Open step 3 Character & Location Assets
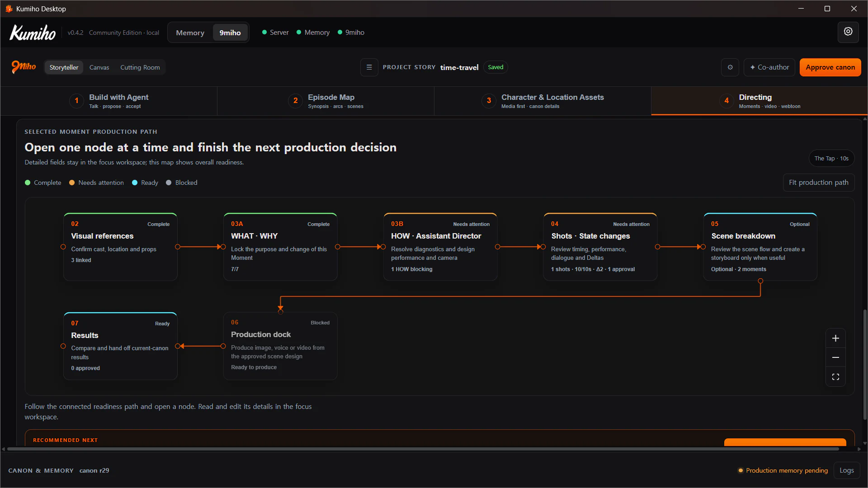This screenshot has height=488, width=868. [542, 101]
